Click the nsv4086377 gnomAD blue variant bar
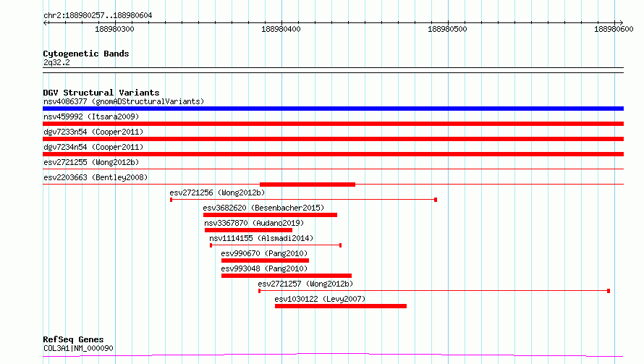Image resolution: width=644 pixels, height=364 pixels. tap(333, 109)
